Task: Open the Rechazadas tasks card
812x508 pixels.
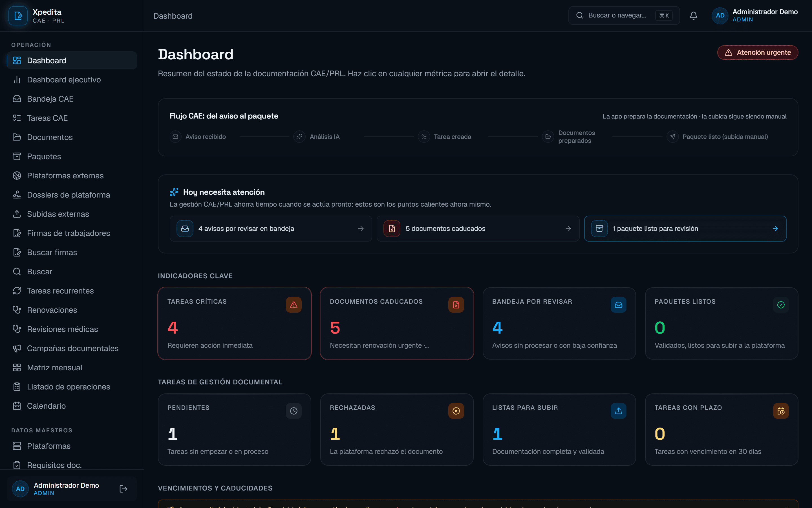Action: click(397, 430)
